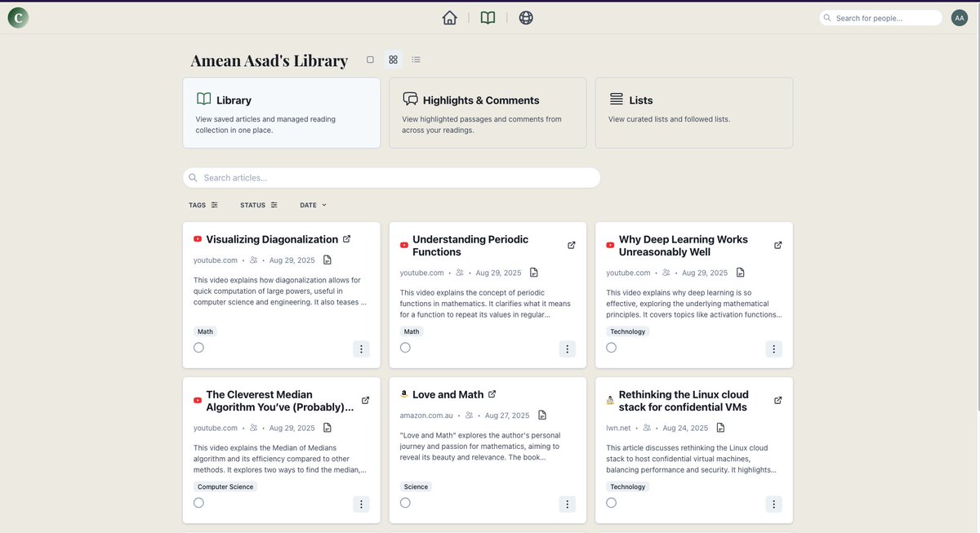Viewport: 980px width, 533px height.
Task: Open Love and Math article title
Action: pos(448,394)
